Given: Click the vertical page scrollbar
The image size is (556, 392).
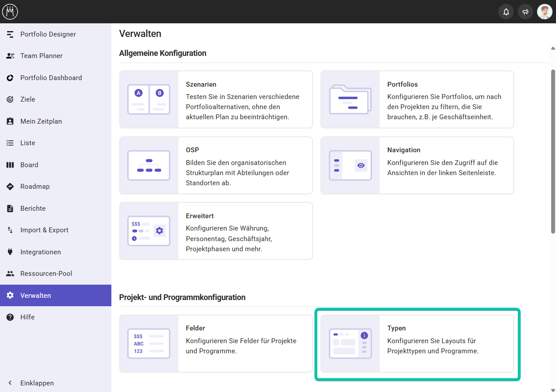Looking at the screenshot, I should pyautogui.click(x=553, y=150).
